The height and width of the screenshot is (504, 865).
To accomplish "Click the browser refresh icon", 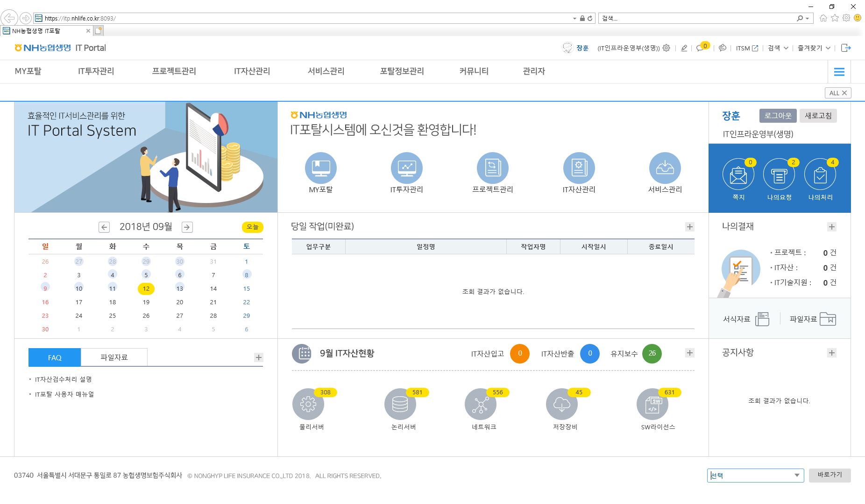I will tap(590, 18).
